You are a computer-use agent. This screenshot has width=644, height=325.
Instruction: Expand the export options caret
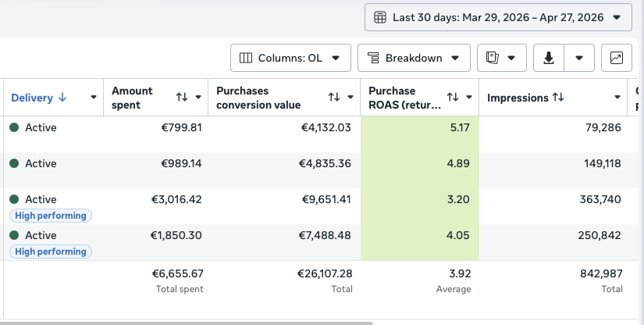coord(579,58)
